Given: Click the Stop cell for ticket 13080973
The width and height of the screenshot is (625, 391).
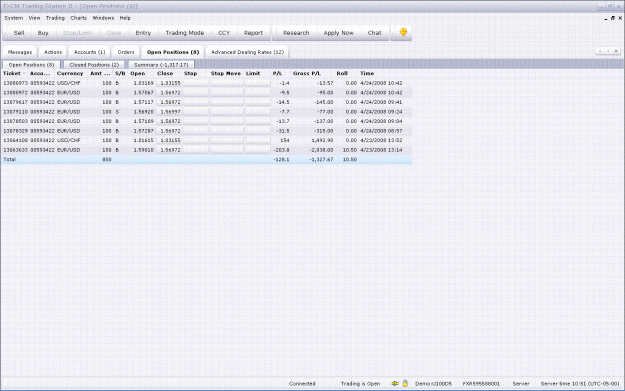Looking at the screenshot, I should tap(196, 83).
